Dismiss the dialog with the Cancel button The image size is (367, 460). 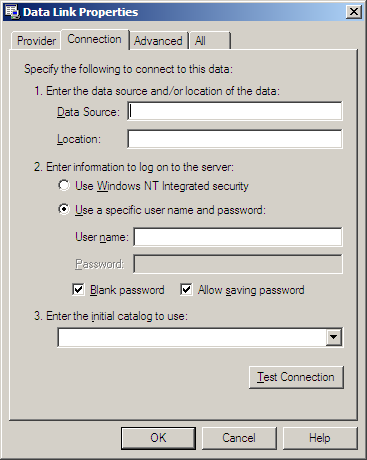coord(239,438)
